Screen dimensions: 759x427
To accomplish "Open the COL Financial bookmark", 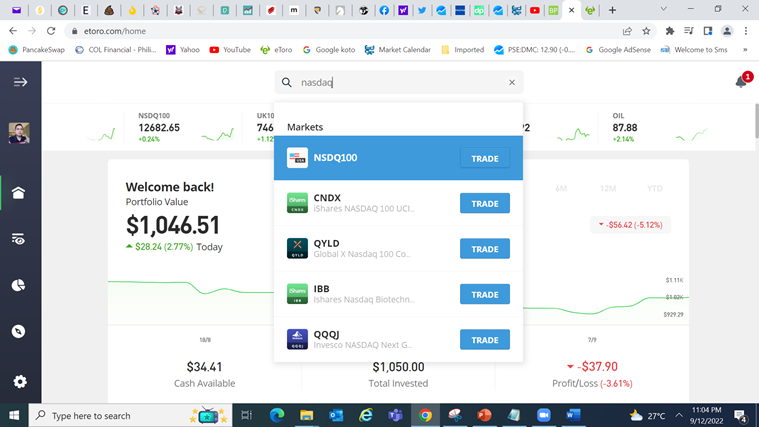I will [x=116, y=49].
